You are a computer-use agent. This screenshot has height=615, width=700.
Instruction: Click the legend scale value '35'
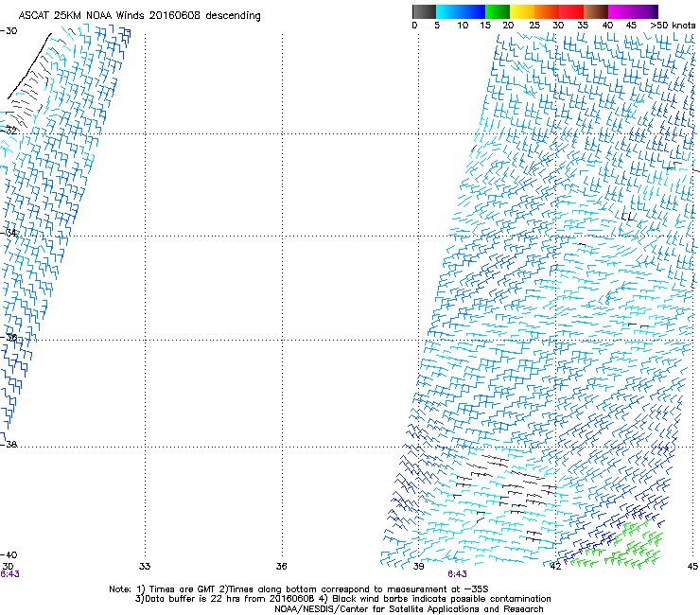tap(583, 26)
